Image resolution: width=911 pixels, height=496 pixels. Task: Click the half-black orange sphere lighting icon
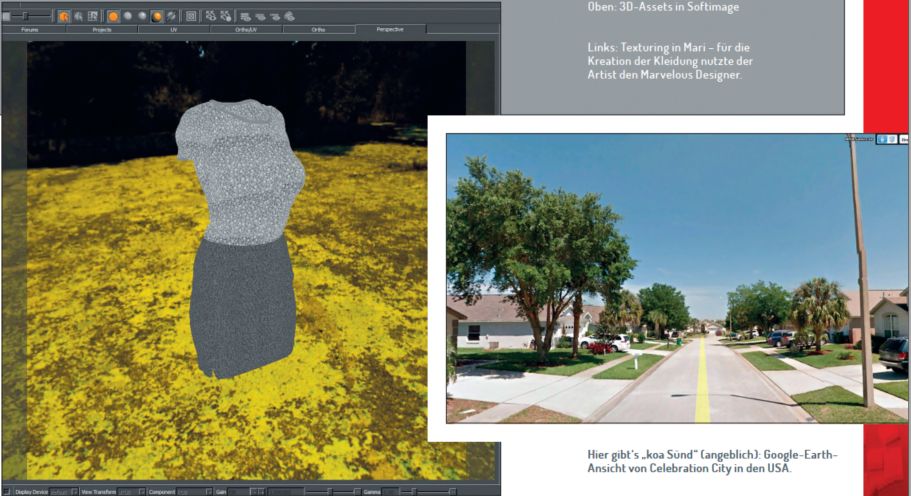(x=157, y=16)
